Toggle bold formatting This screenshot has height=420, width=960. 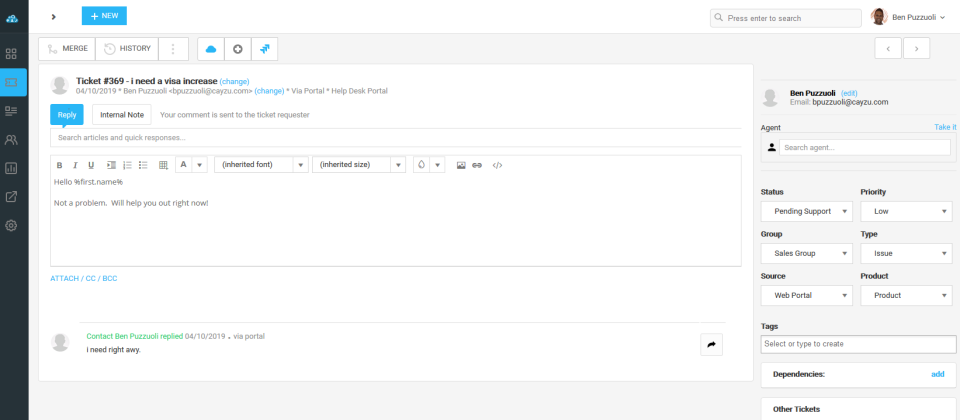pos(59,165)
